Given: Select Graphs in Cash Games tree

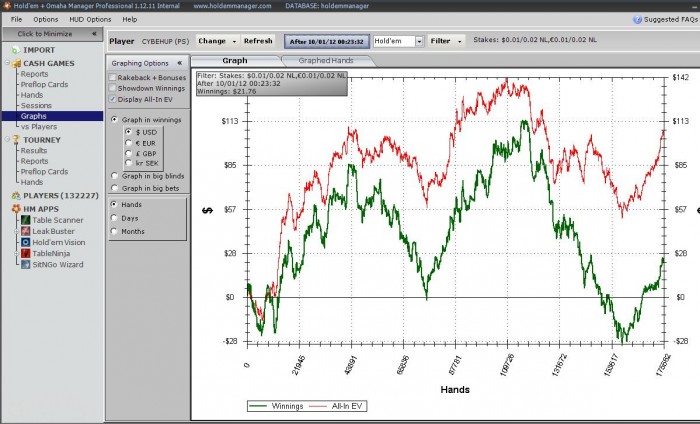Looking at the screenshot, I should [x=52, y=116].
